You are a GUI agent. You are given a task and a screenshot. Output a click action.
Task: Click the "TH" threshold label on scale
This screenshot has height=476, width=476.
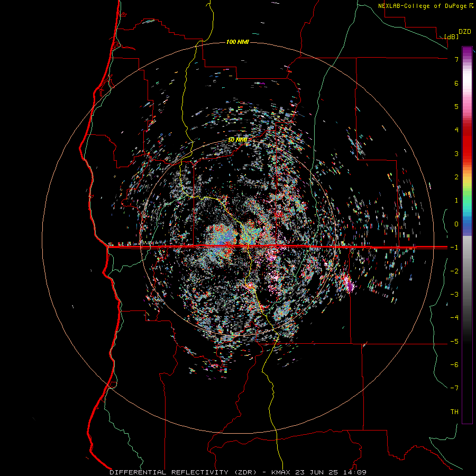tap(454, 412)
